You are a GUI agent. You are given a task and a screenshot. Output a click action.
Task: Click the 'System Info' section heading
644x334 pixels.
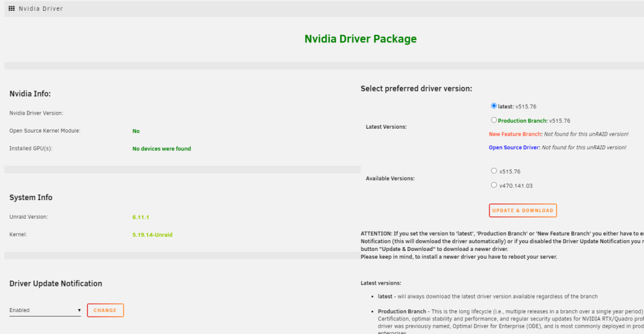31,198
